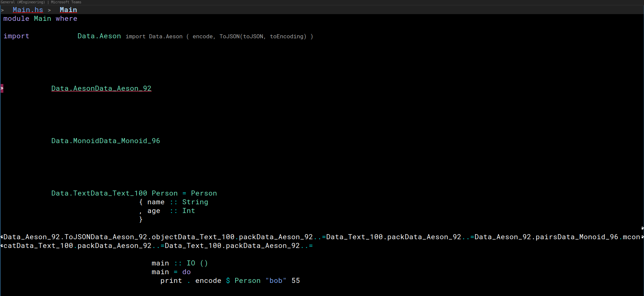Click the 'name' record field
The height and width of the screenshot is (296, 644).
pos(156,202)
